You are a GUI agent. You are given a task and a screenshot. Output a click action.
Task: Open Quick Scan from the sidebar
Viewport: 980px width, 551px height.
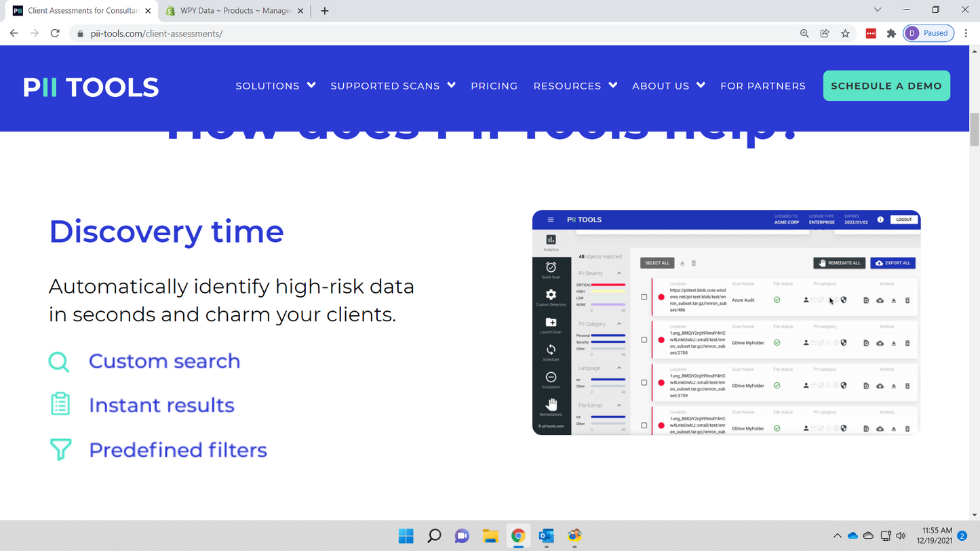click(551, 268)
